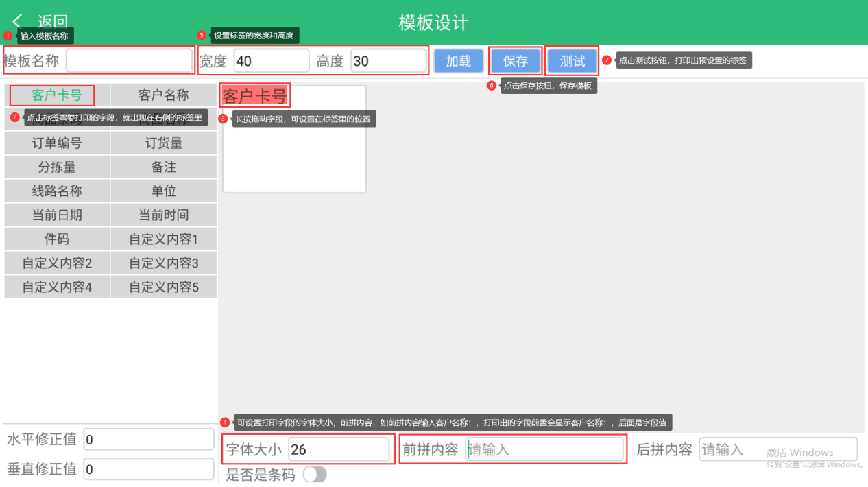
Task: Select 客户卡号 element in label preview
Action: pyautogui.click(x=254, y=96)
